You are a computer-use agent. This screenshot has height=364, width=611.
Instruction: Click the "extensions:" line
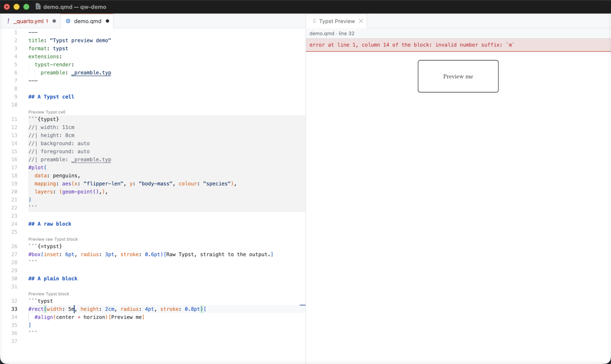point(45,56)
